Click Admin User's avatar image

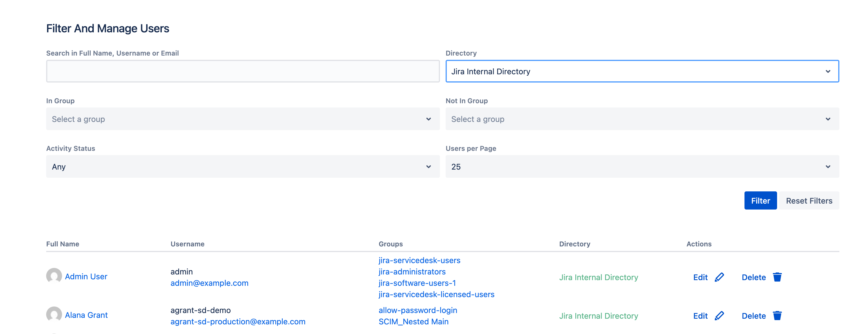(x=54, y=276)
